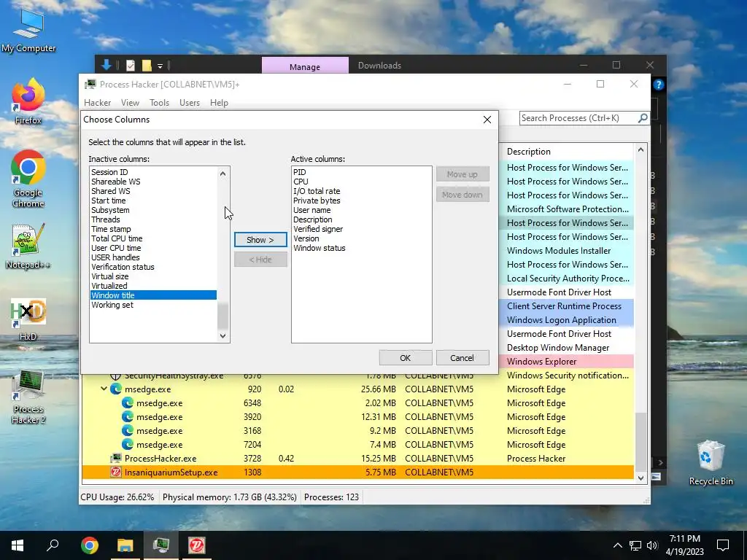747x560 pixels.
Task: Launch HxD hex editor shortcut
Action: point(28,319)
